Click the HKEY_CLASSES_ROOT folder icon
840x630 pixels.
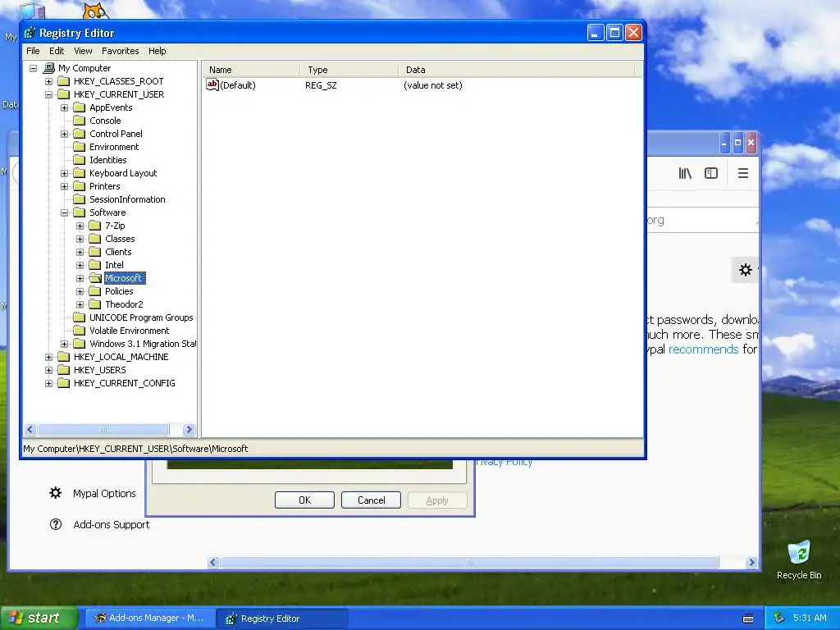tap(64, 81)
